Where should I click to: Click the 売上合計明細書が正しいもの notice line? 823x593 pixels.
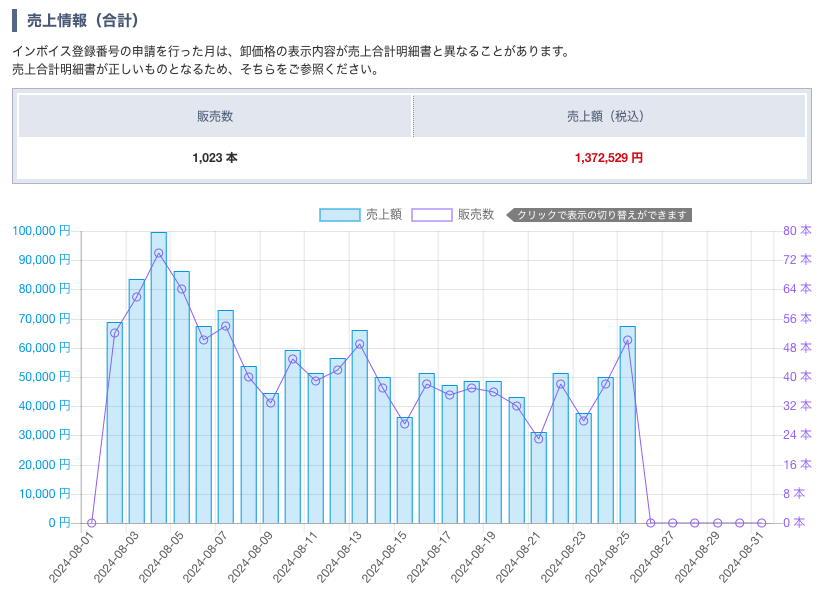pos(195,69)
